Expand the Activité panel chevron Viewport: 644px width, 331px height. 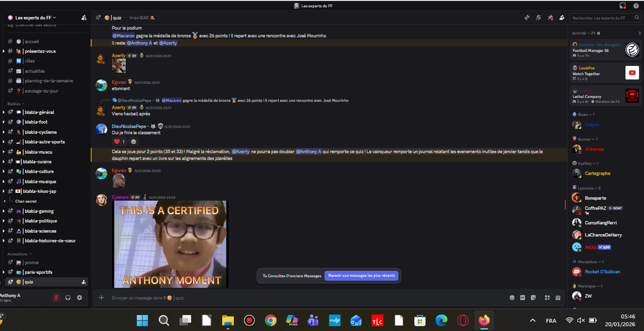[x=640, y=33]
